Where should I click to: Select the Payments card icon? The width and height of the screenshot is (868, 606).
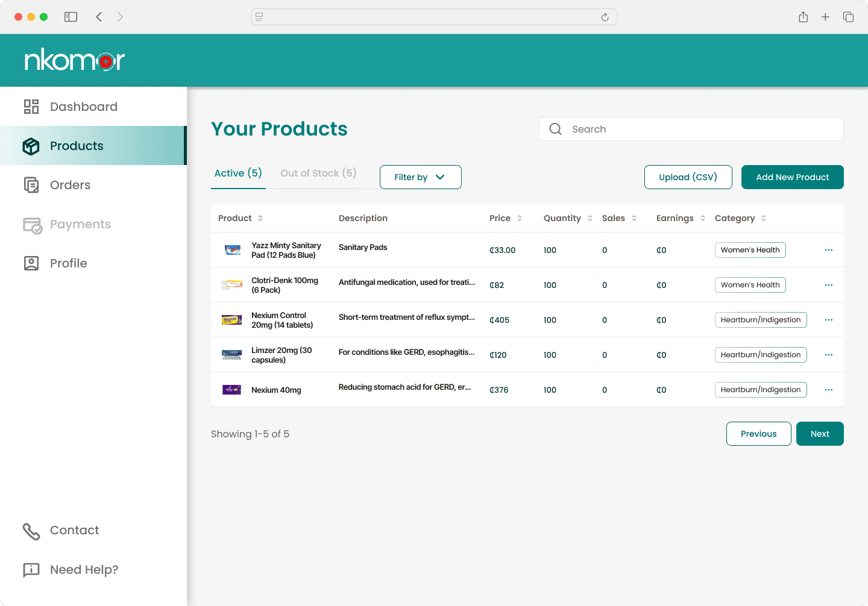pos(33,225)
